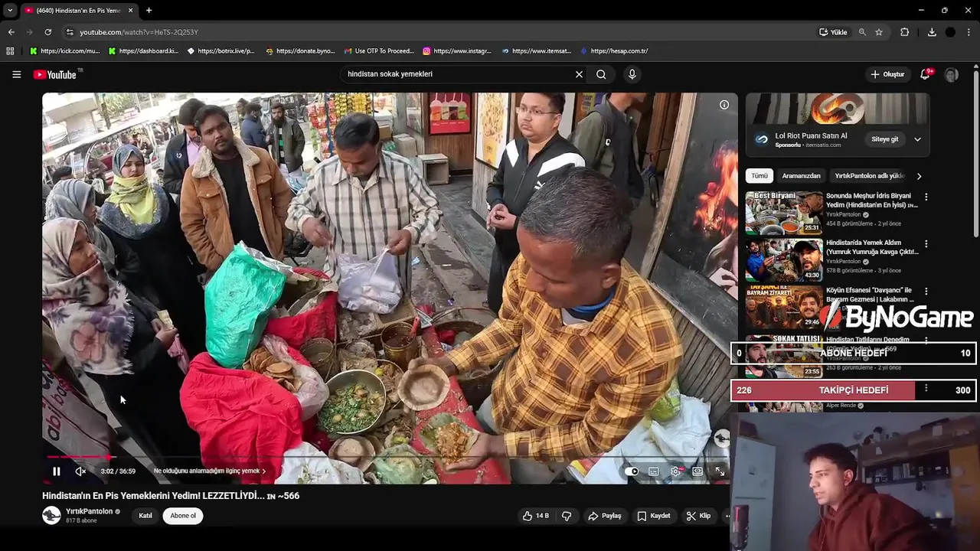The image size is (980, 551).
Task: Go to the YouTube home logo
Action: [x=55, y=74]
